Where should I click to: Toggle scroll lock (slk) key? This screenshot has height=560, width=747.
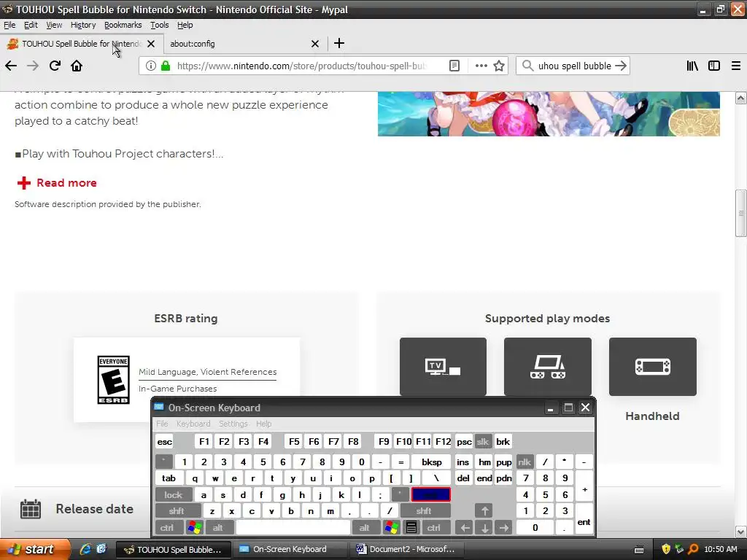click(x=483, y=441)
